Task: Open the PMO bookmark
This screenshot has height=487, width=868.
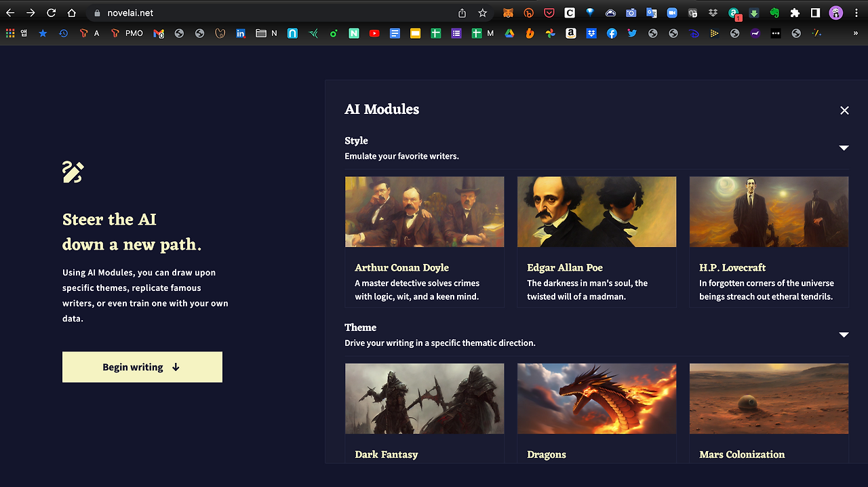Action: click(x=126, y=33)
